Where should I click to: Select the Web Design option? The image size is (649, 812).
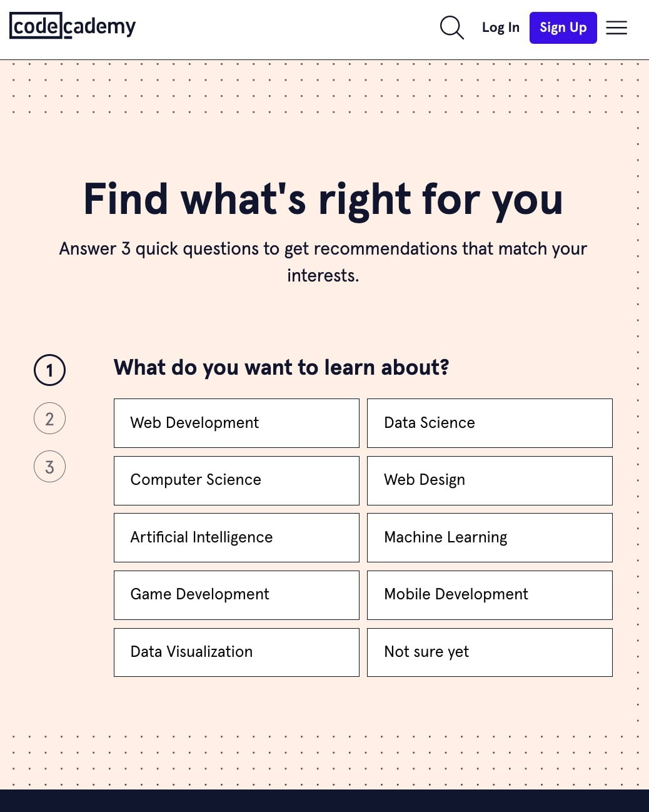click(490, 480)
